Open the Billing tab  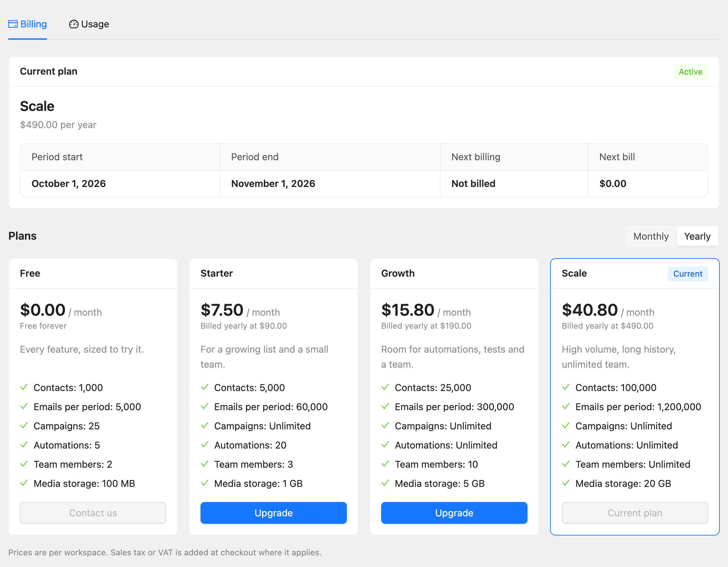pyautogui.click(x=27, y=24)
